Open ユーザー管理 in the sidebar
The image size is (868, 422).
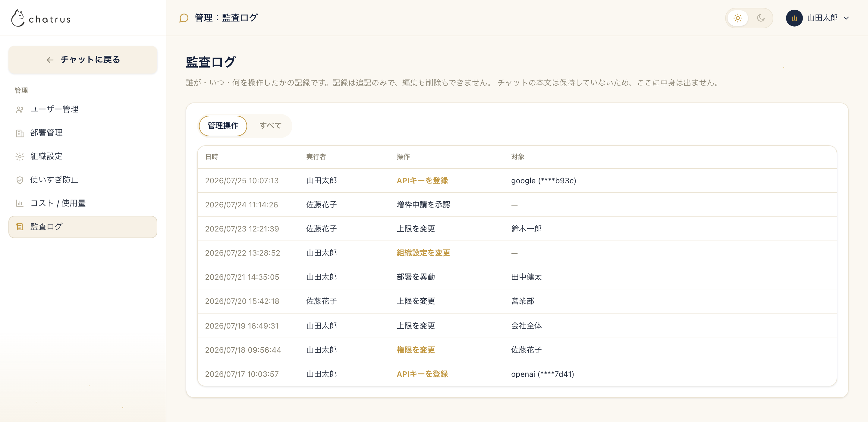tap(83, 109)
